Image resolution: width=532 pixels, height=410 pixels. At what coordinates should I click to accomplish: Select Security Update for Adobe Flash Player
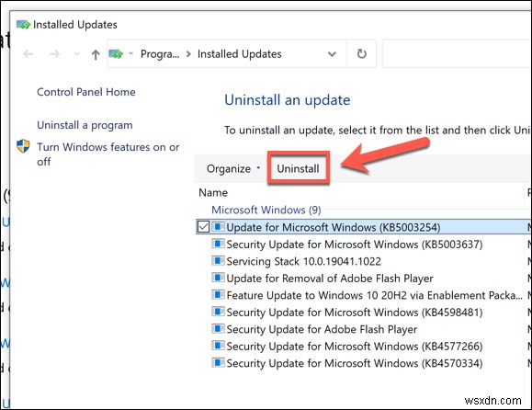322,329
